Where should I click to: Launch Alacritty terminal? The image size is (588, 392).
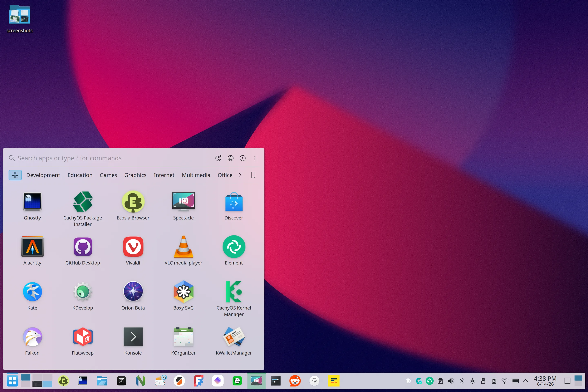[x=32, y=251]
